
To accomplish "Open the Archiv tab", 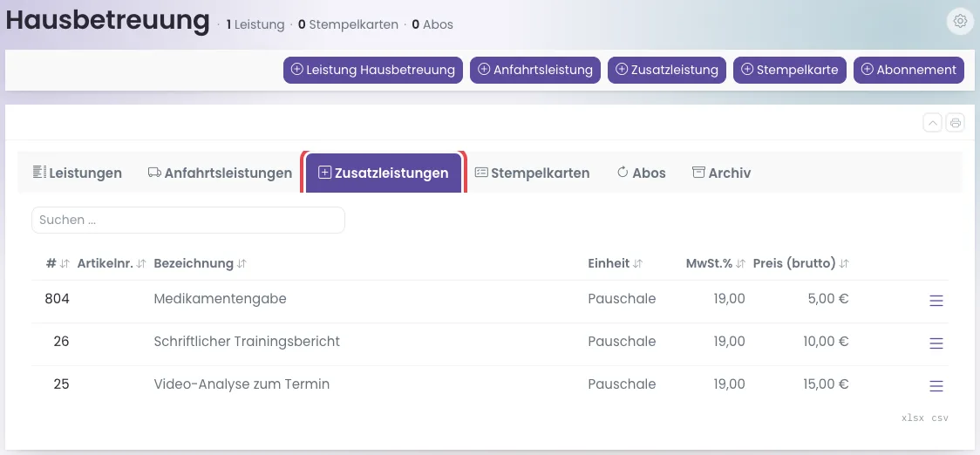I will tap(721, 173).
